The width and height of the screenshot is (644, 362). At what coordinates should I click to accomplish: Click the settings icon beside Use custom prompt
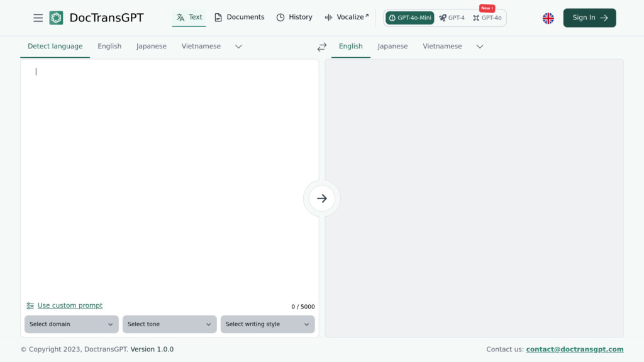[x=30, y=305]
